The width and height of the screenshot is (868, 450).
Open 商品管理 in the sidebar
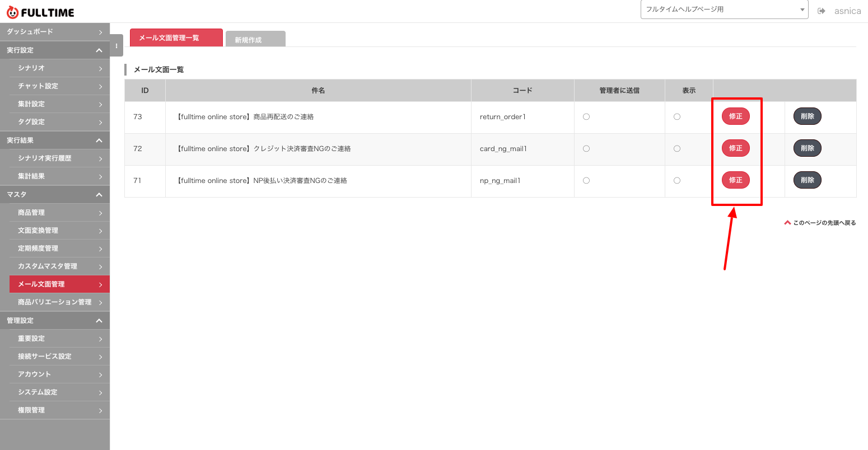coord(59,213)
